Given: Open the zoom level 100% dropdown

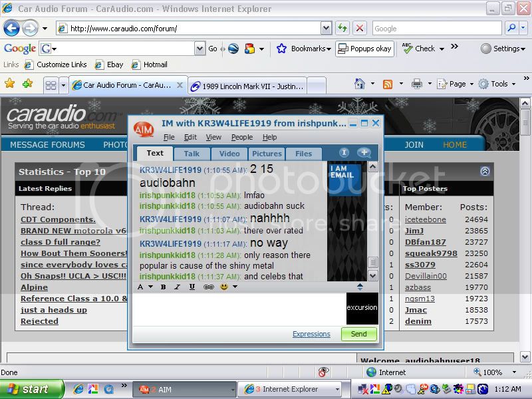Looking at the screenshot, I should tap(514, 372).
